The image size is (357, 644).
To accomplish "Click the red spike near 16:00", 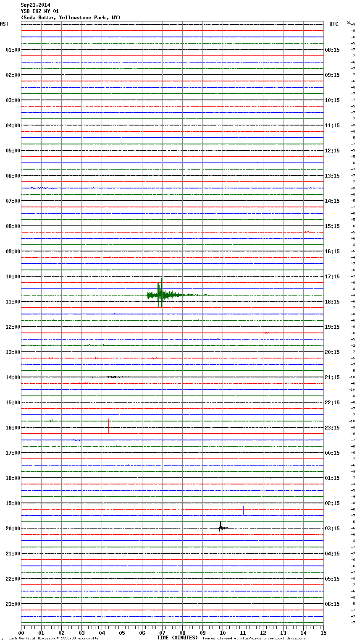I will [x=109, y=426].
